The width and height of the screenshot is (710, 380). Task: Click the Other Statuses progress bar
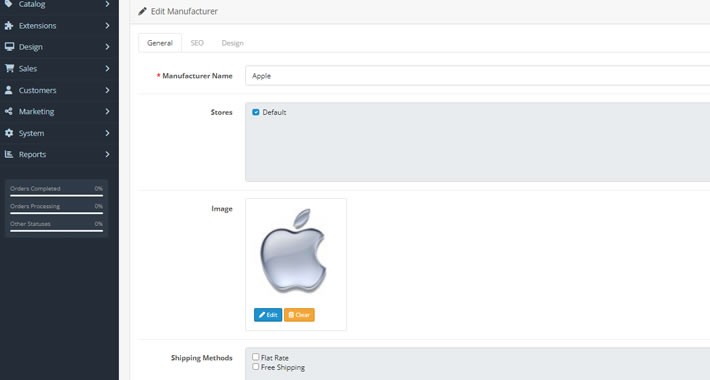(x=57, y=231)
